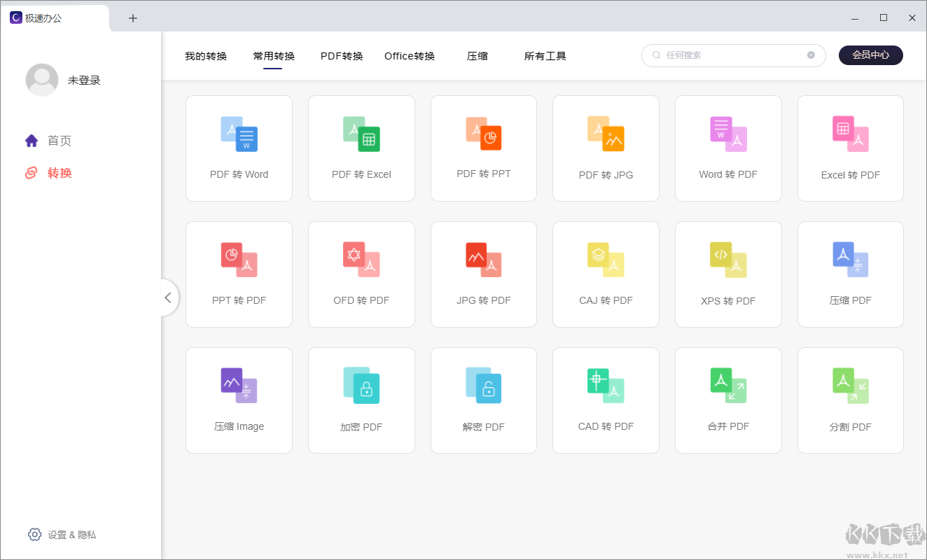Launch the PDF 转 JPG tool
The height and width of the screenshot is (560, 927).
click(x=606, y=148)
